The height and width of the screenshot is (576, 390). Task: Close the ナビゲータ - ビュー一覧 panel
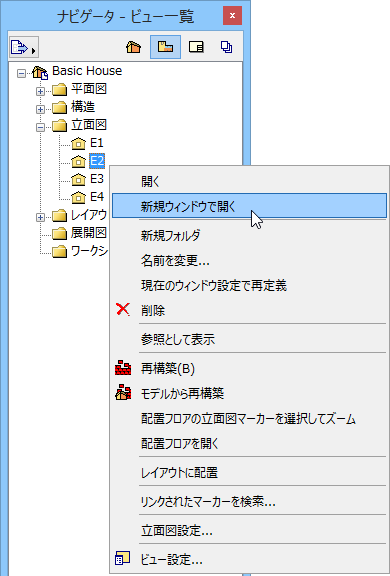coord(232,15)
